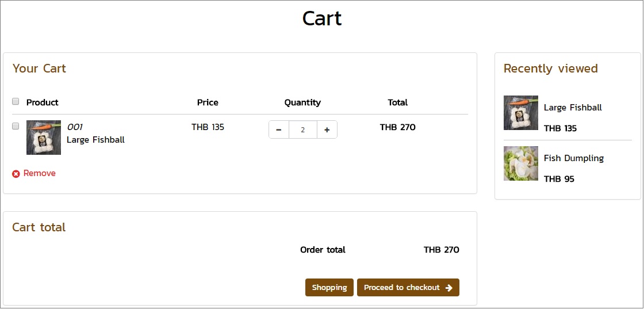Viewport: 644px width, 309px height.
Task: Open the Fish Dumpling name in Recently viewed
Action: 574,158
